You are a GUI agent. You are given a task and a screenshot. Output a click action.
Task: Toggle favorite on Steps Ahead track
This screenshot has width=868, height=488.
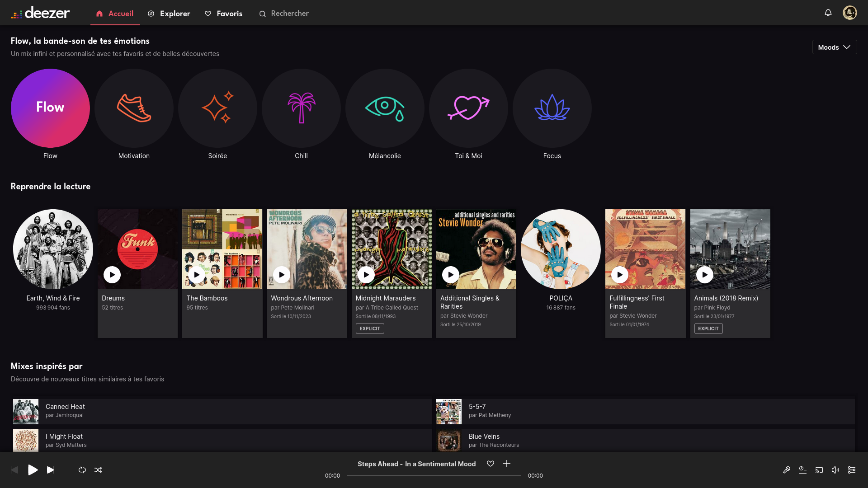coord(490,464)
